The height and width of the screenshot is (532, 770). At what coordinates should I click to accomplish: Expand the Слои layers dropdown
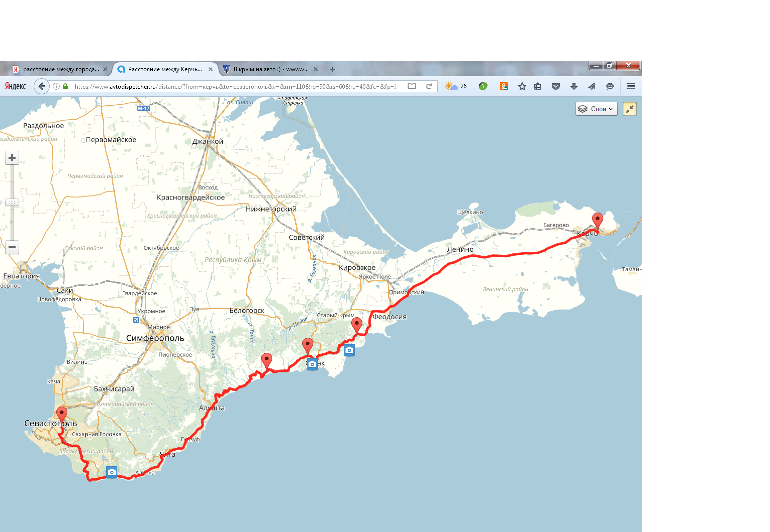tap(596, 109)
